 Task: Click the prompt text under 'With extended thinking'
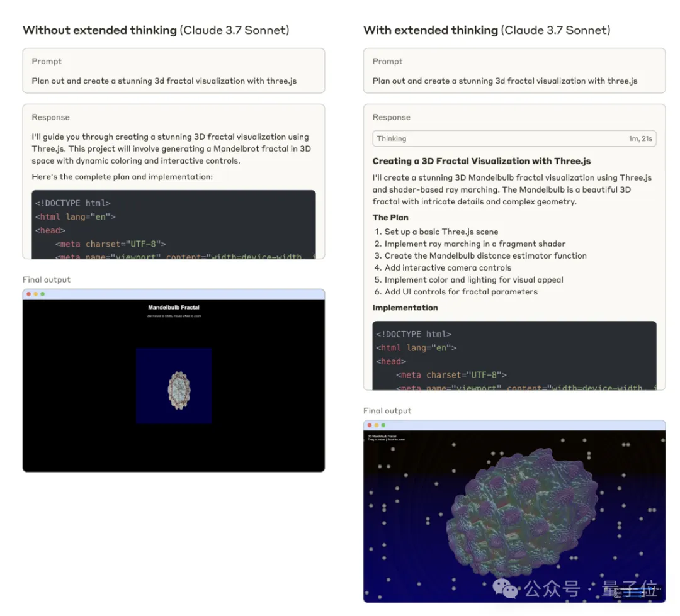click(x=505, y=81)
